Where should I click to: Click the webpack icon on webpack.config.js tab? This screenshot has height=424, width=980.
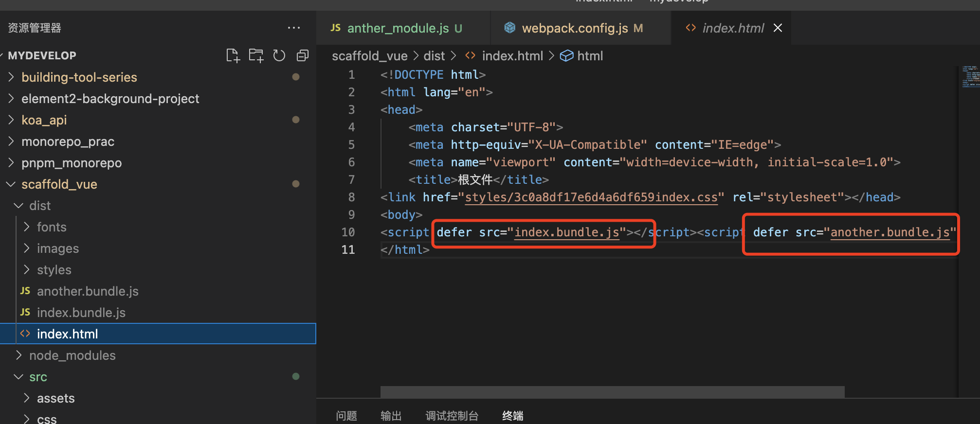coord(509,28)
